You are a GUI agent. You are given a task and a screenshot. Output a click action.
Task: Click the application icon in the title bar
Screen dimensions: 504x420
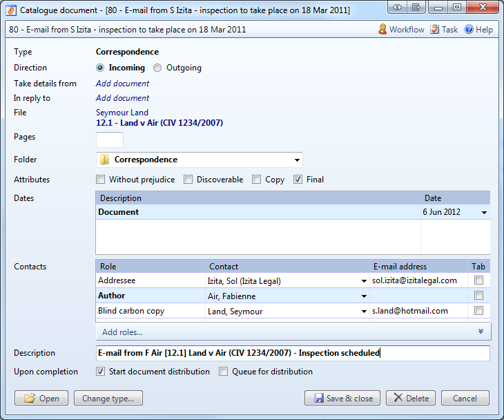[x=11, y=10]
